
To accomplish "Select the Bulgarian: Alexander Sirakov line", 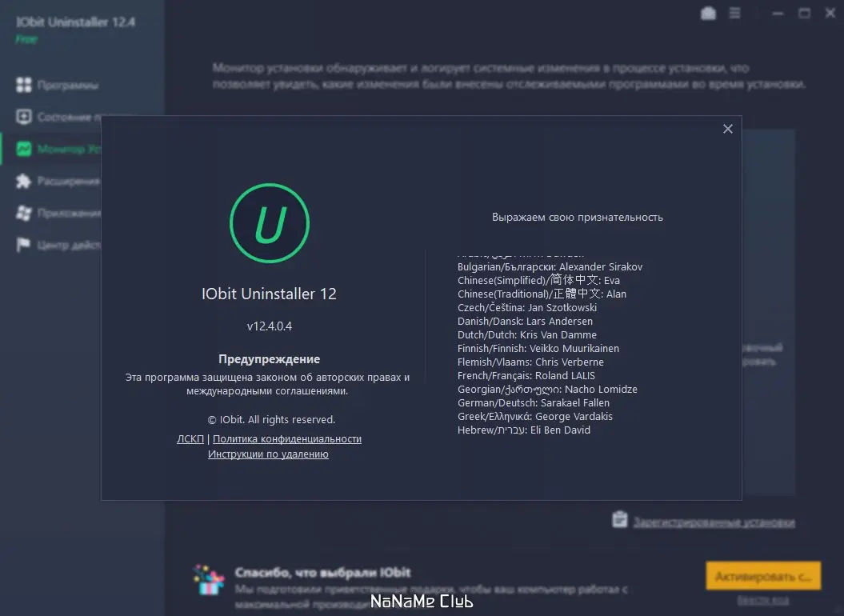I will point(550,266).
